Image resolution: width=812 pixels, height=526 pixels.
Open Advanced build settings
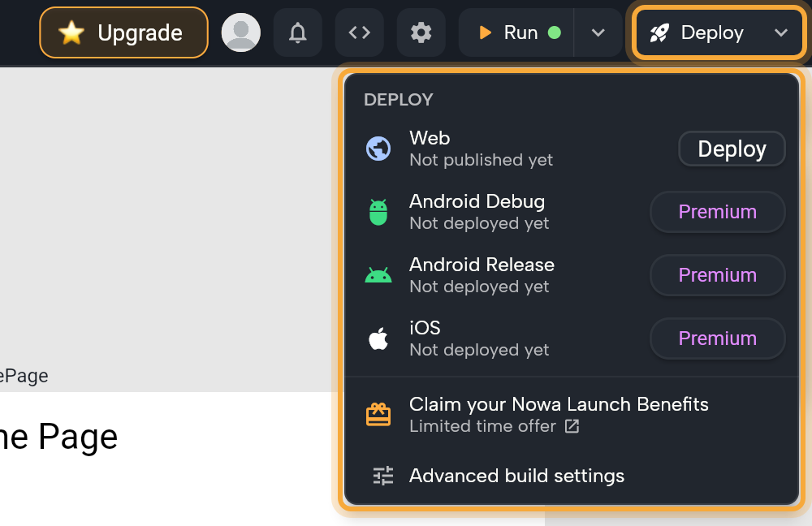point(572,475)
